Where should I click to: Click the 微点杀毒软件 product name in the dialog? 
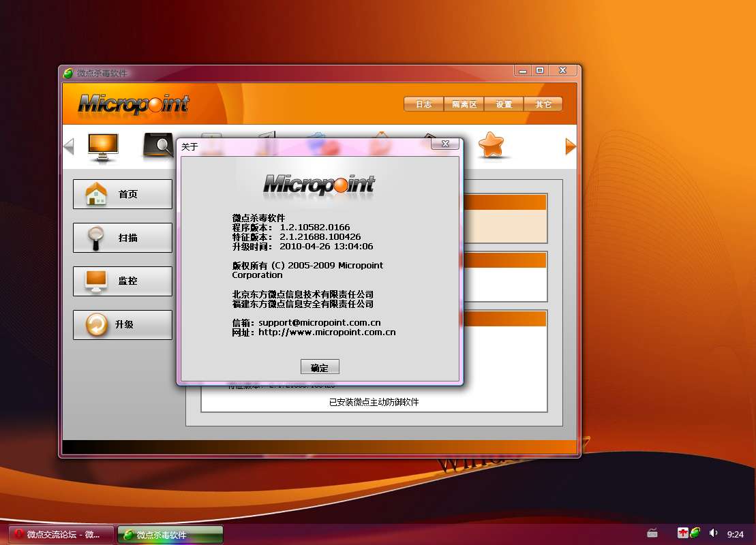pos(258,218)
